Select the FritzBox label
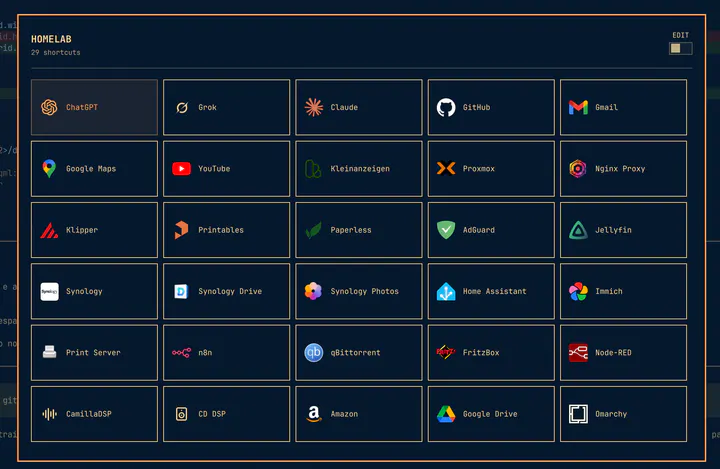720x469 pixels. click(x=481, y=353)
